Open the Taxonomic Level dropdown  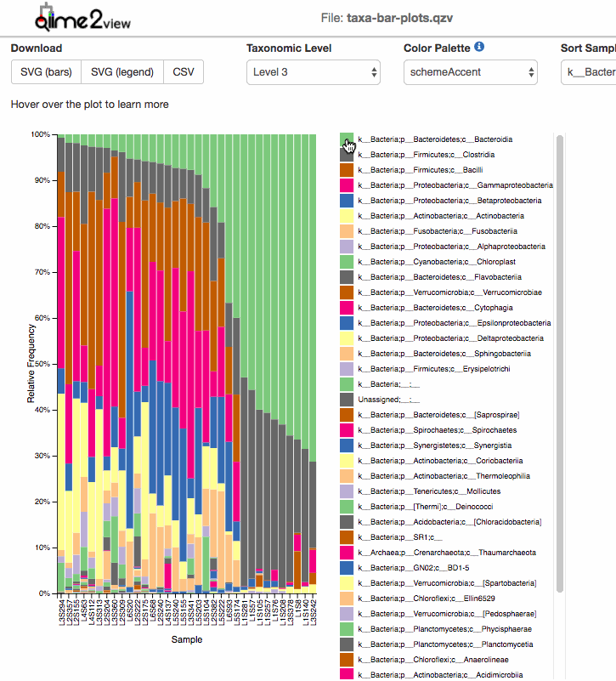click(314, 72)
